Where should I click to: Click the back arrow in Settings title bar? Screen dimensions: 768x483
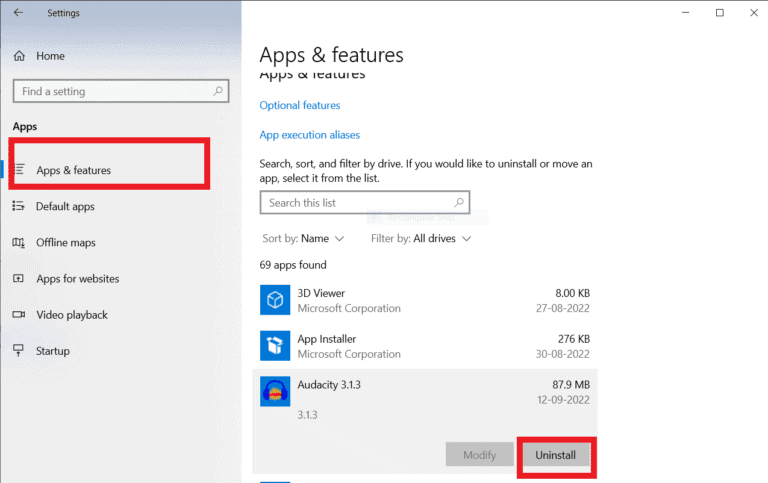[x=18, y=13]
